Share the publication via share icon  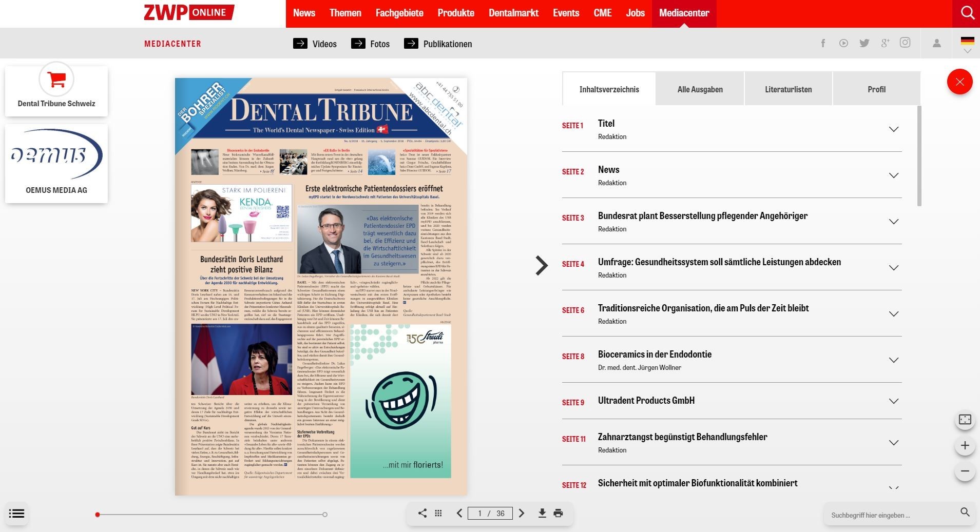point(422,513)
